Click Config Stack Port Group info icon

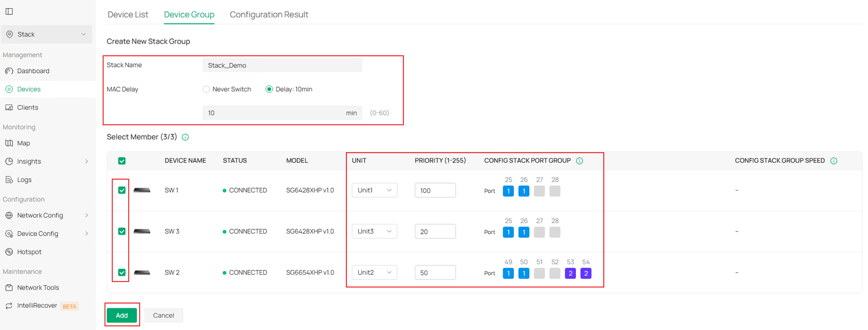click(580, 161)
